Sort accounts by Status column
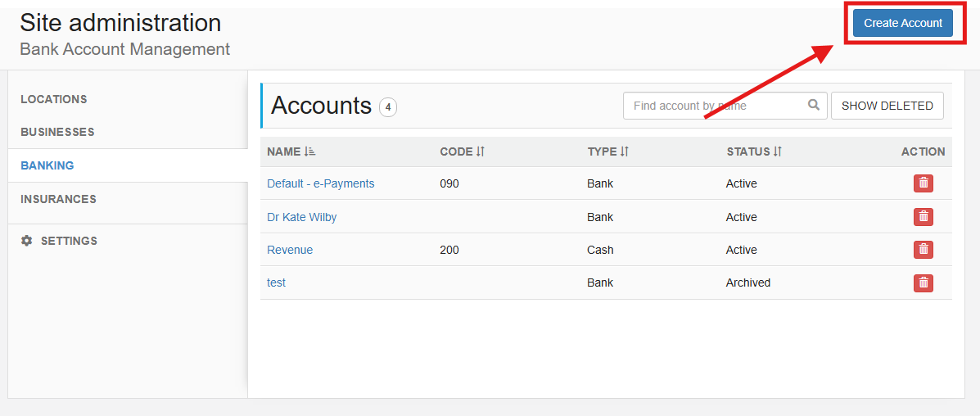The height and width of the screenshot is (416, 980). coord(754,151)
